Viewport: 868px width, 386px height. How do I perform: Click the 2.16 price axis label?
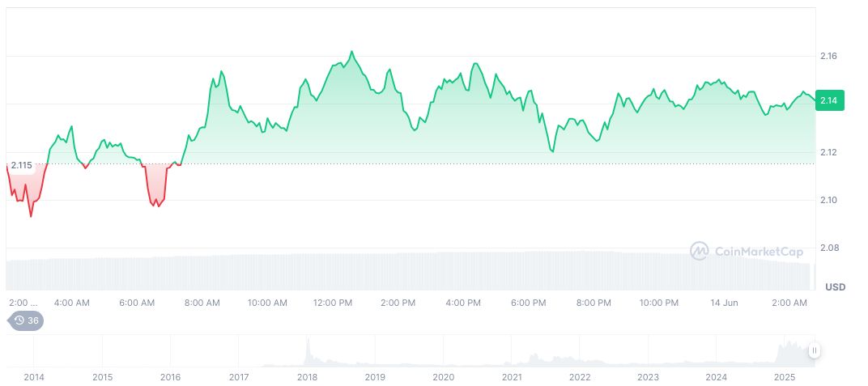[x=828, y=56]
